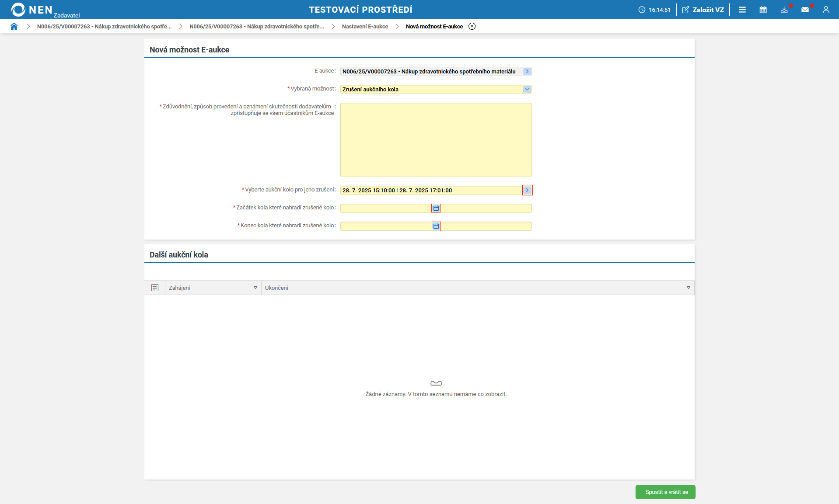
Task: Open Ukončení column filter arrow
Action: [689, 288]
